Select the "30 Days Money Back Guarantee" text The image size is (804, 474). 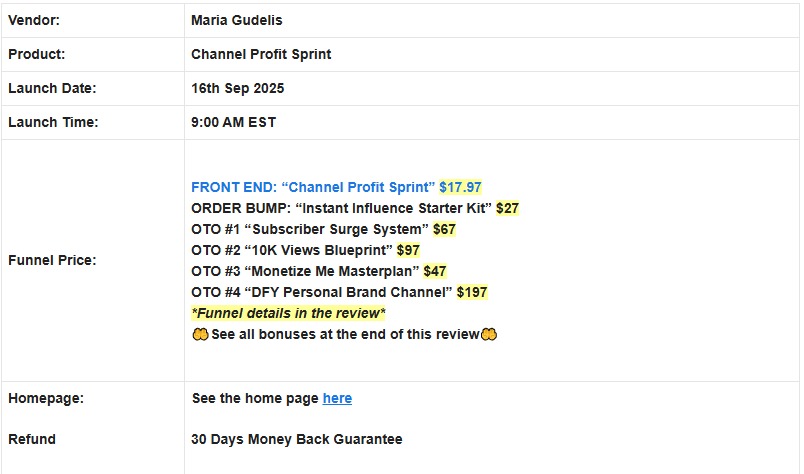coord(296,439)
